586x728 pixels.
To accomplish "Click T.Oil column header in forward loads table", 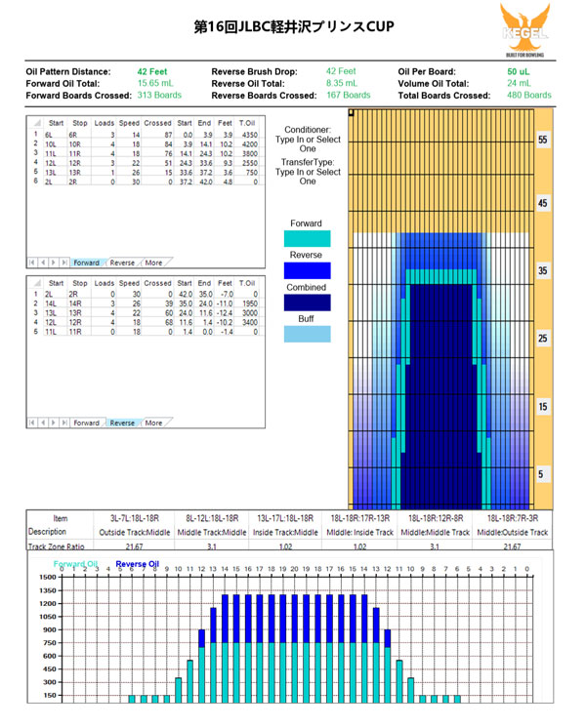I will coord(248,123).
